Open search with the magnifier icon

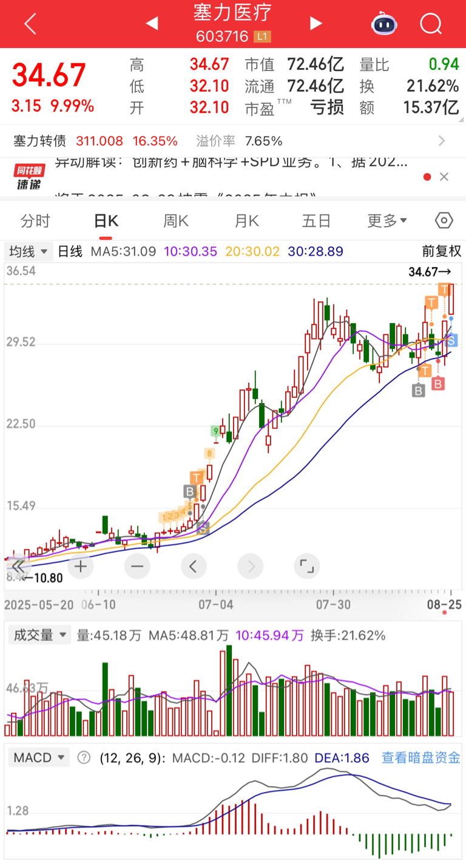431,24
